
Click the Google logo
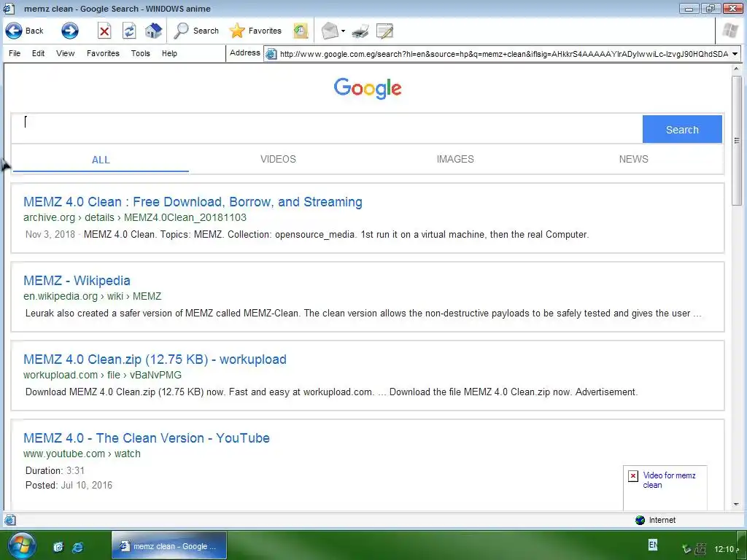click(x=368, y=88)
